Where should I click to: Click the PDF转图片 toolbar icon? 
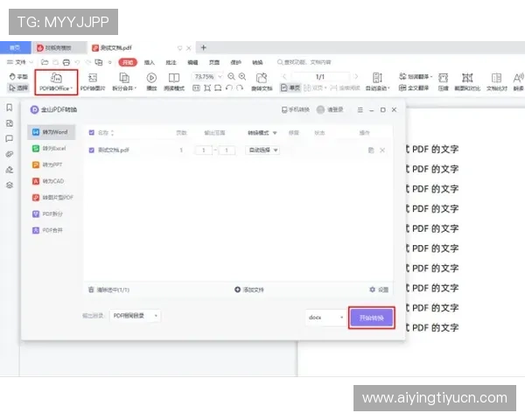coord(93,82)
